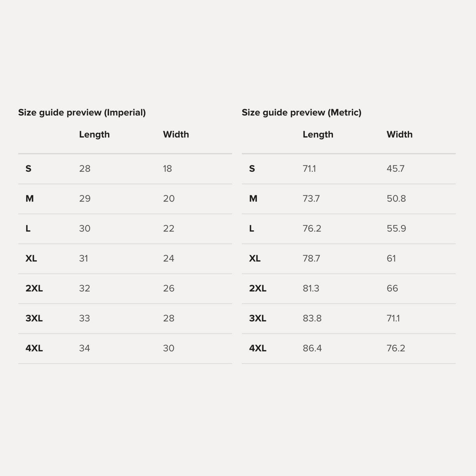Select the 2XL row label in Imperial table
Screen dimensions: 476x476
coord(34,288)
